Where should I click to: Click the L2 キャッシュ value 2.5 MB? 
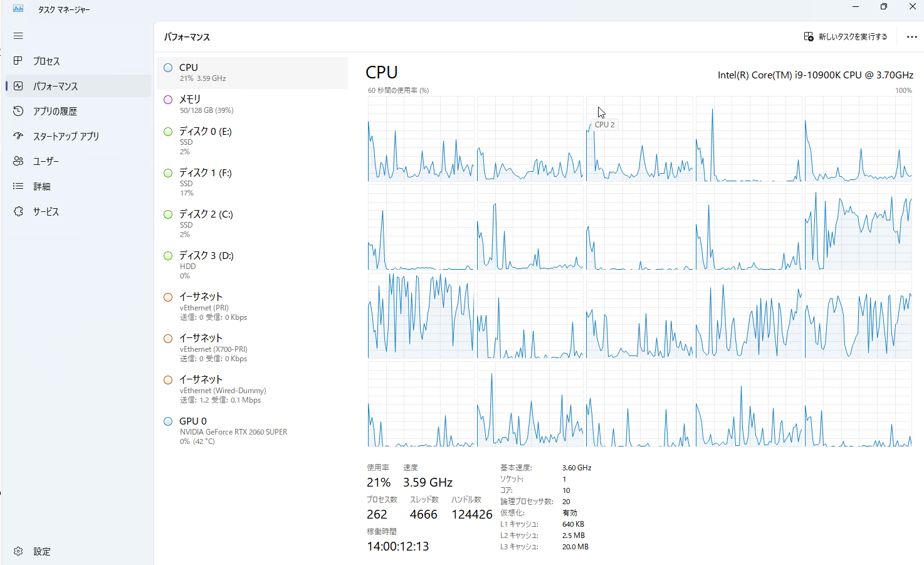coord(574,536)
